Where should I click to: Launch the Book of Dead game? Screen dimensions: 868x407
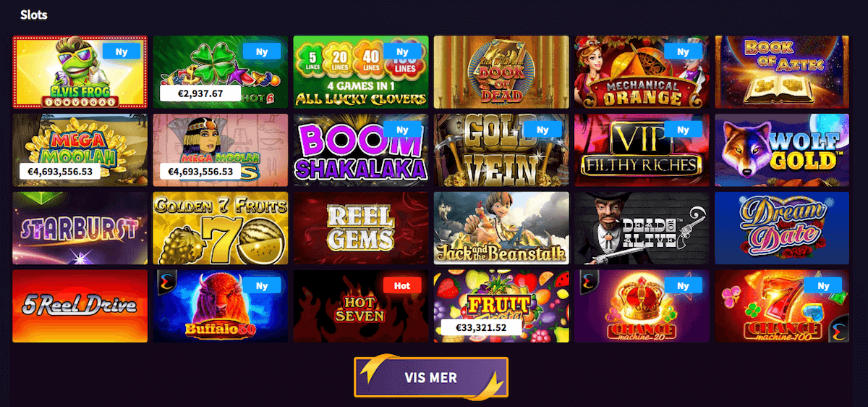coord(501,72)
